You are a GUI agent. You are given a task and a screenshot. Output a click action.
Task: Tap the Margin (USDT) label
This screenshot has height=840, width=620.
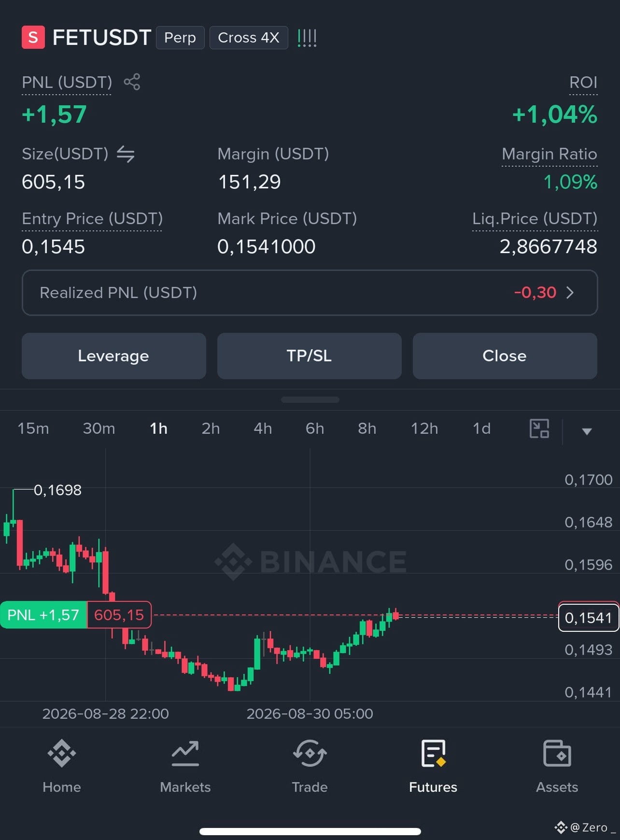click(x=273, y=154)
